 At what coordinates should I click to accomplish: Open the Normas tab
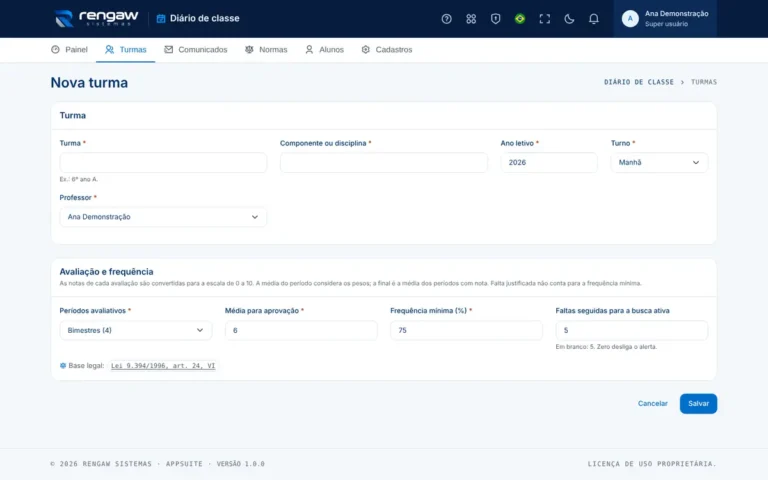pyautogui.click(x=266, y=49)
